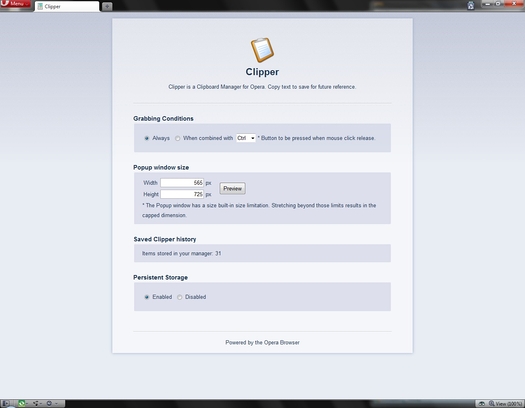The width and height of the screenshot is (525, 408).
Task: Open the View zoom control
Action: tap(505, 404)
